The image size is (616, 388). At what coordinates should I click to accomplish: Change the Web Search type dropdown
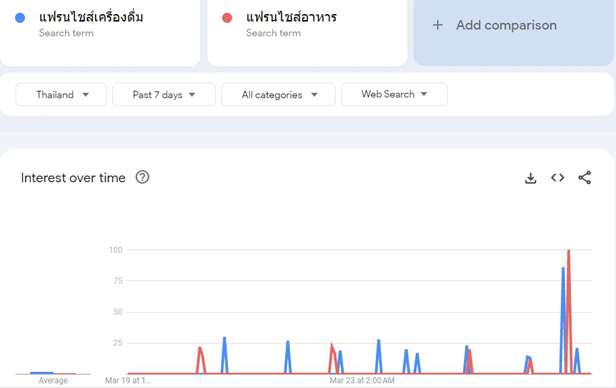[394, 94]
